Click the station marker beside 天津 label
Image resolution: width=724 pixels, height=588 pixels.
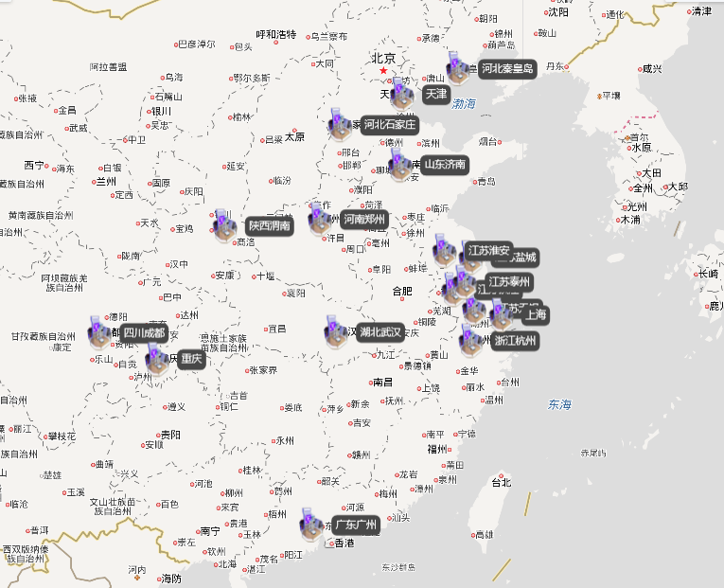401,94
